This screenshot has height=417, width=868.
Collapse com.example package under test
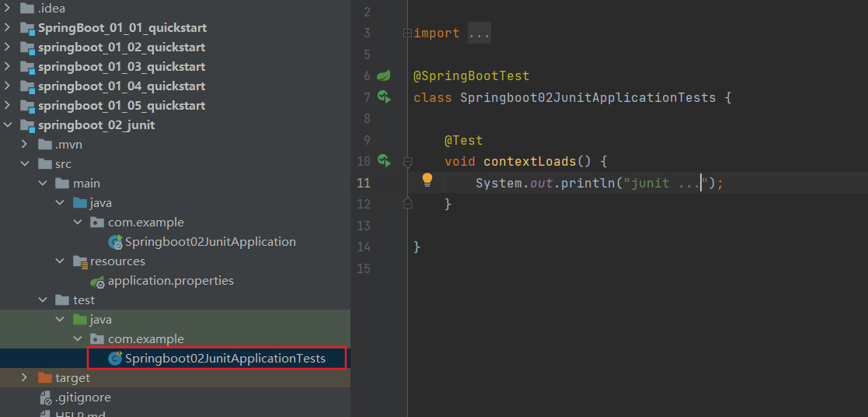(78, 339)
